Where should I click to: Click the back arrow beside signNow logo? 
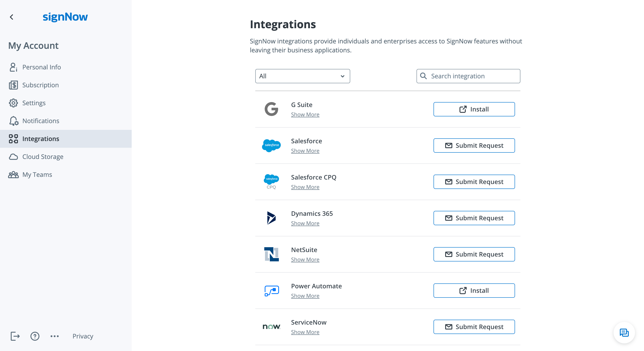11,17
